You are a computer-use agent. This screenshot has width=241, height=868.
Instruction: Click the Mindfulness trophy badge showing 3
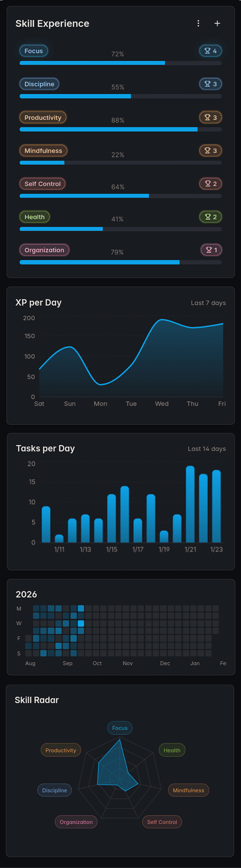click(210, 151)
